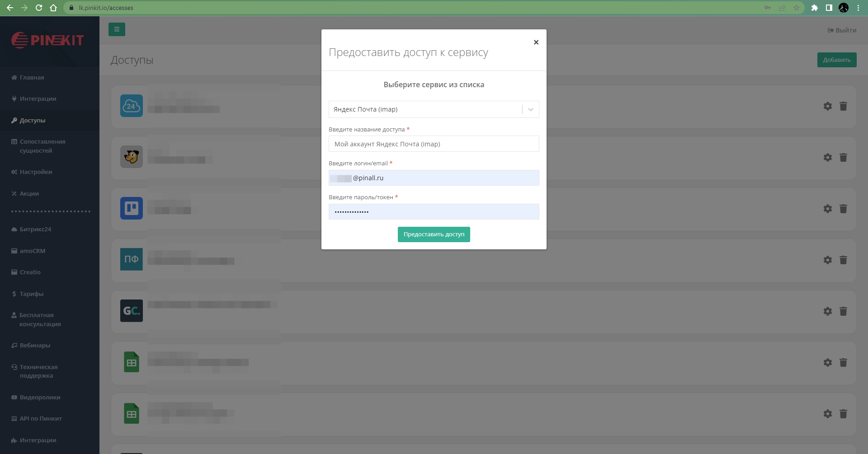
Task: Open settings gear for the Bitrix24 access
Action: (x=827, y=106)
